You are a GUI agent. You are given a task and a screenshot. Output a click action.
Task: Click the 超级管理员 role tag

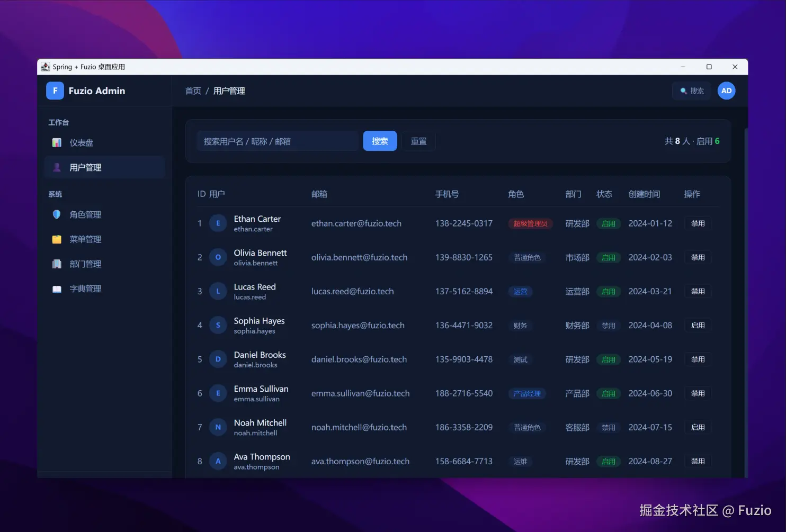(x=530, y=223)
